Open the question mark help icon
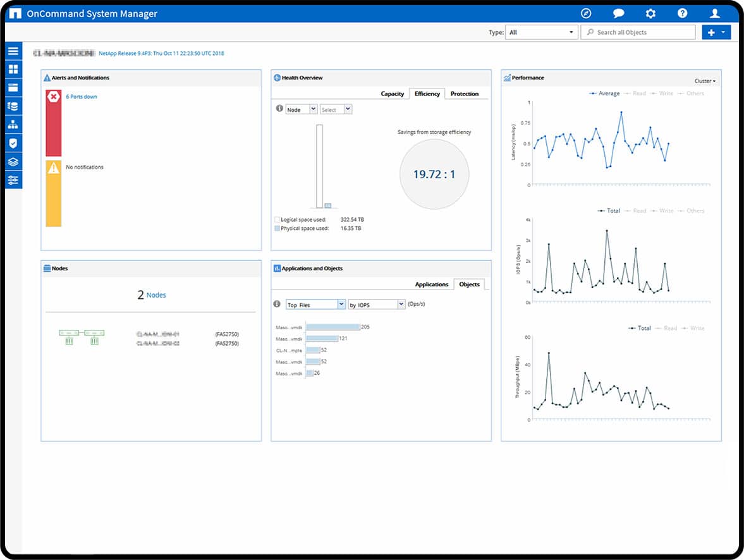This screenshot has width=744, height=560. (x=682, y=13)
